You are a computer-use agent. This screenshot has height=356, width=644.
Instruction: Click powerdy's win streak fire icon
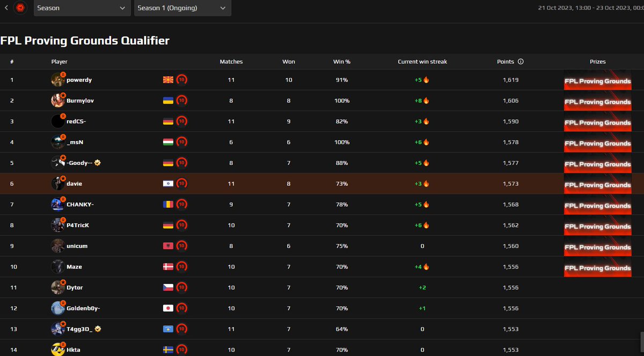point(427,80)
